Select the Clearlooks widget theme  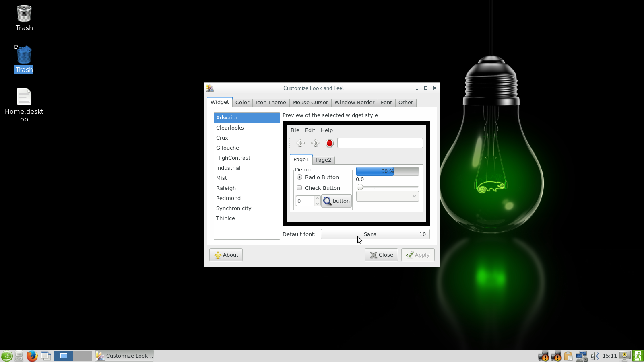(x=230, y=128)
